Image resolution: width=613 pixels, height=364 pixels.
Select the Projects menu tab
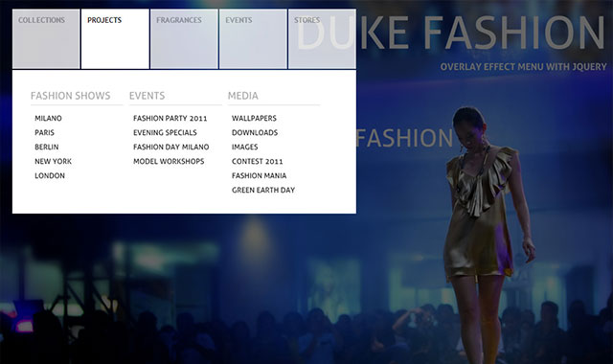tap(115, 39)
